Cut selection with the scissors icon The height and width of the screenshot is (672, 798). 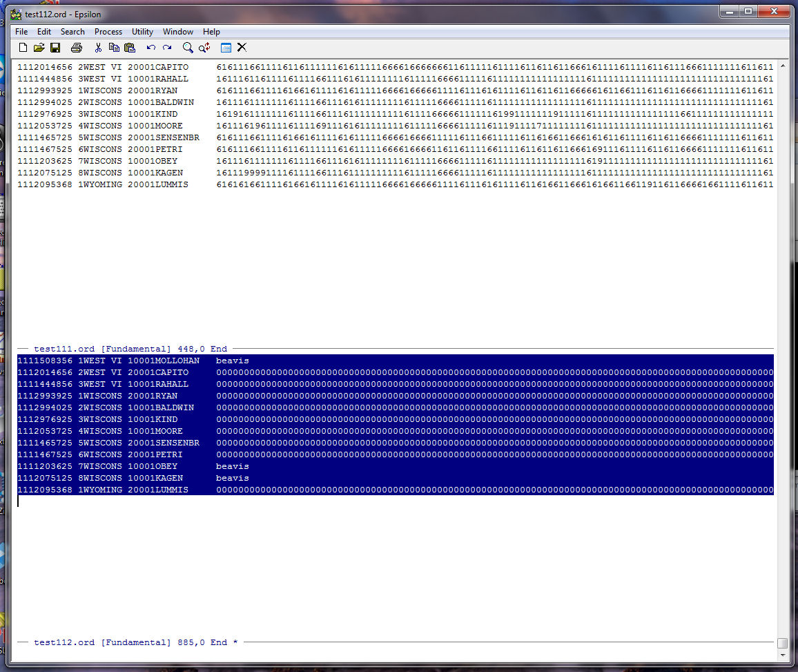point(98,48)
